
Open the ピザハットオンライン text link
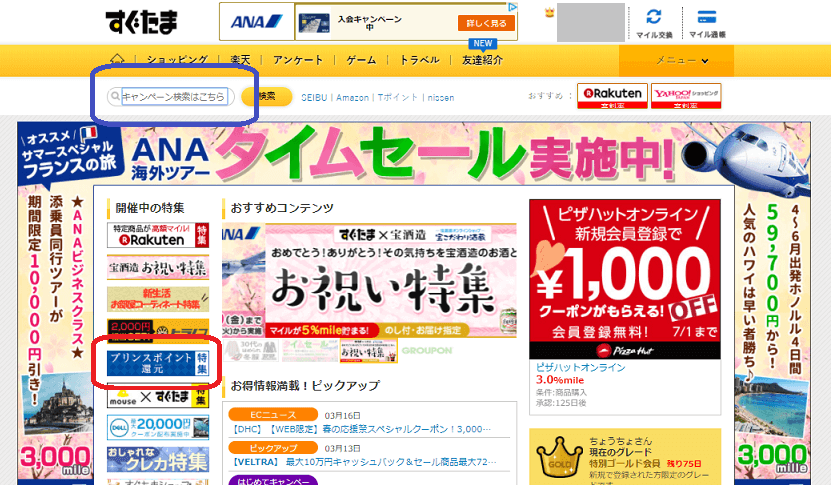580,367
